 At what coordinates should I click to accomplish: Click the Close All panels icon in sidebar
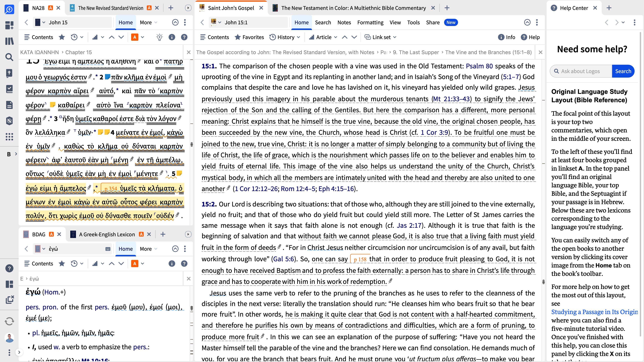click(10, 300)
